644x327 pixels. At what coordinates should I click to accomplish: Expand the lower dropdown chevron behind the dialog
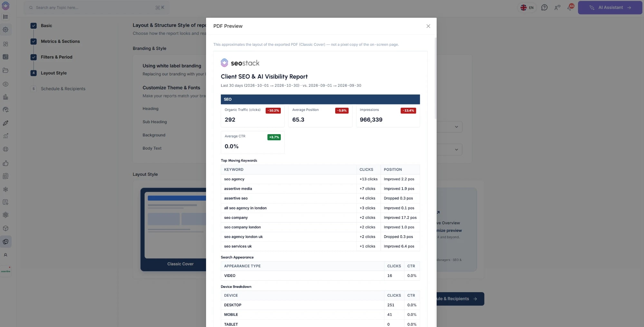pyautogui.click(x=456, y=150)
